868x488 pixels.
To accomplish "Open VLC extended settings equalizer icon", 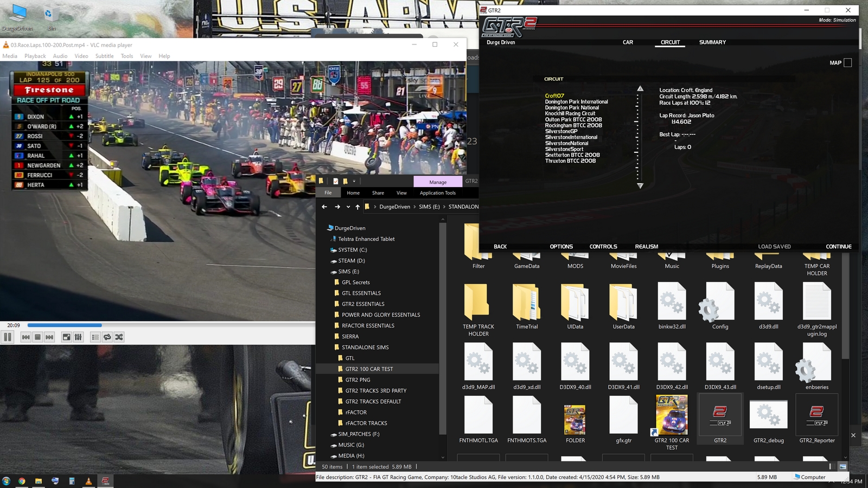I will [78, 337].
